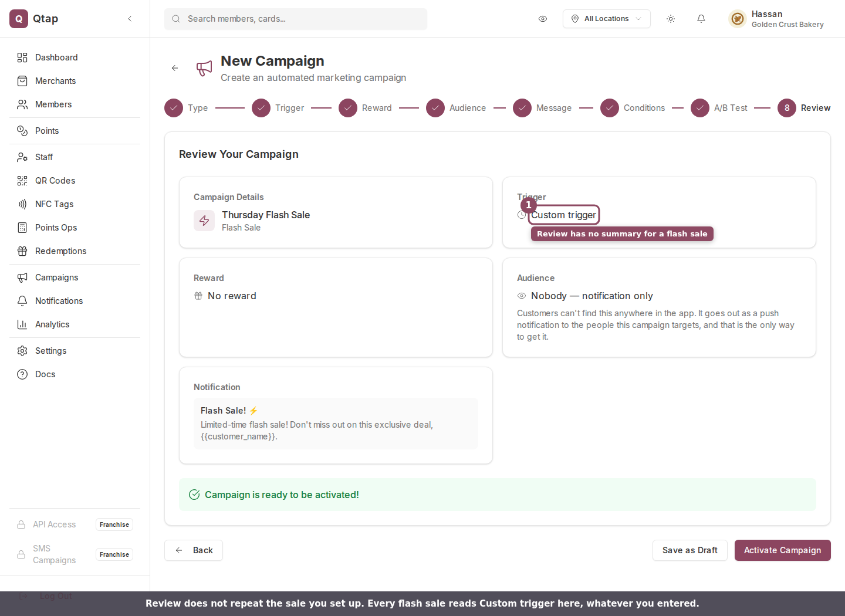The height and width of the screenshot is (616, 845).
Task: Click the Staff user-gear icon
Action: coord(22,157)
